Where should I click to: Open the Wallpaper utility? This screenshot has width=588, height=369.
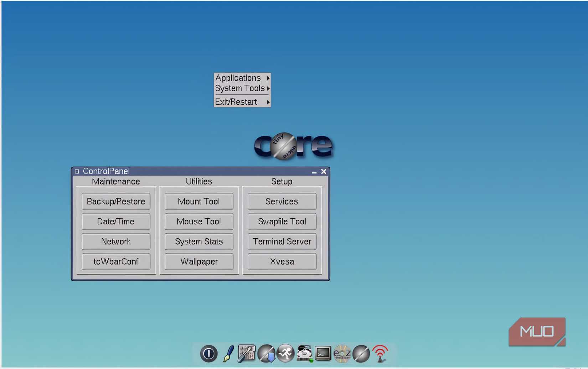[199, 261]
